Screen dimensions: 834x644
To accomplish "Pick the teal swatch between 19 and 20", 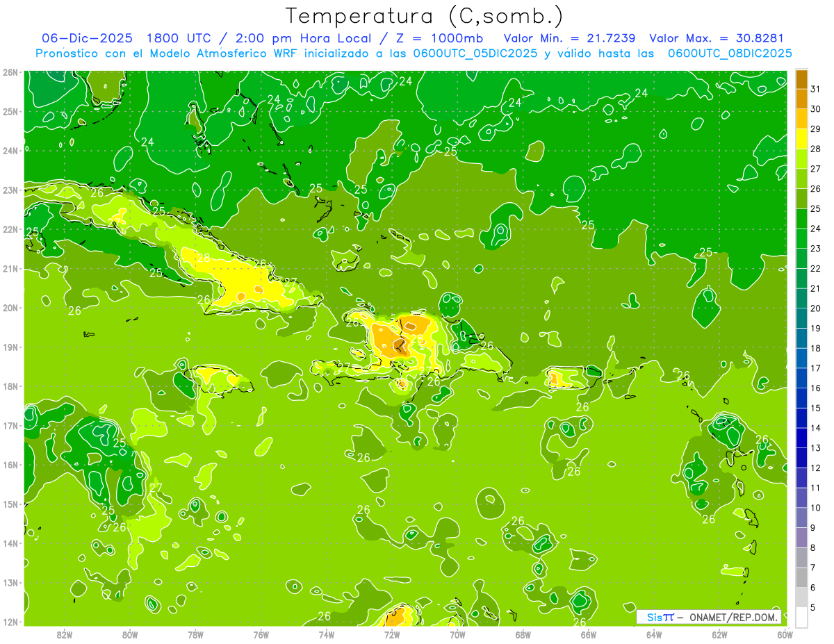I will click(801, 318).
